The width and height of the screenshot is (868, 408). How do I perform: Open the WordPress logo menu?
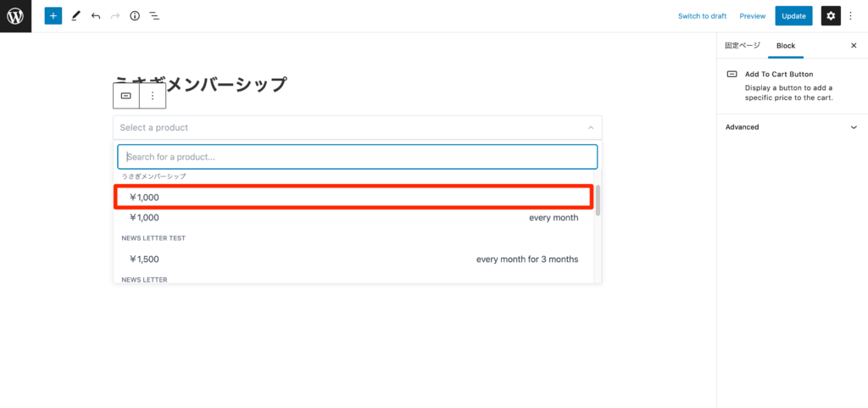coord(15,16)
